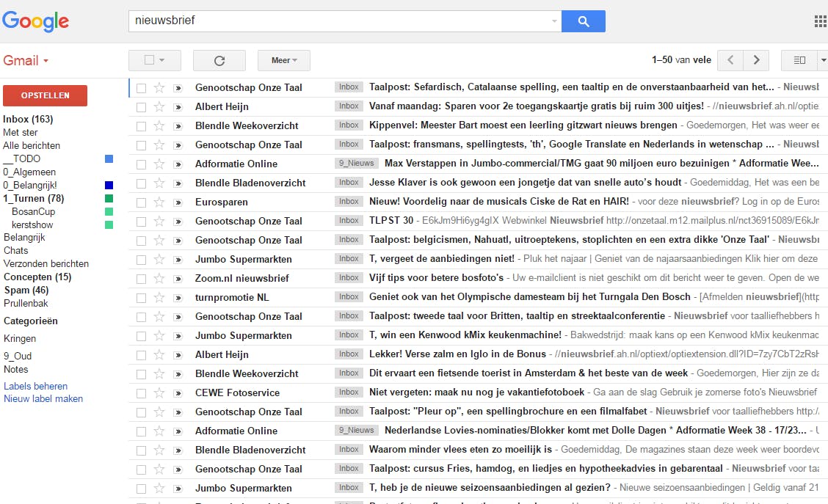828x504 pixels.
Task: Open email 'Vijf tips voor betere bosfoto's'
Action: [x=436, y=277]
